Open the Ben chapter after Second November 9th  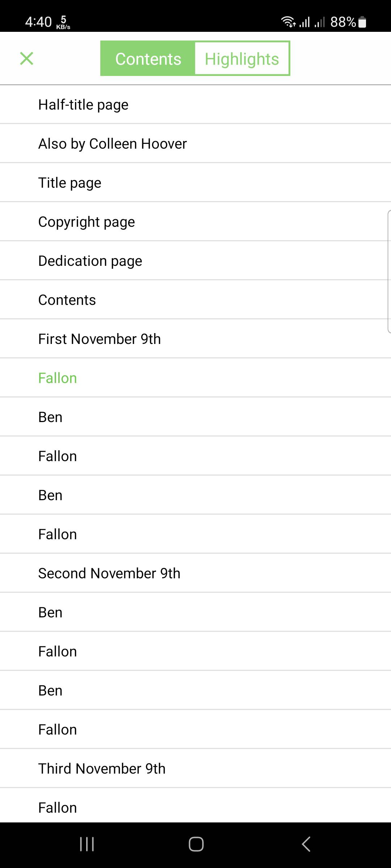(195, 612)
